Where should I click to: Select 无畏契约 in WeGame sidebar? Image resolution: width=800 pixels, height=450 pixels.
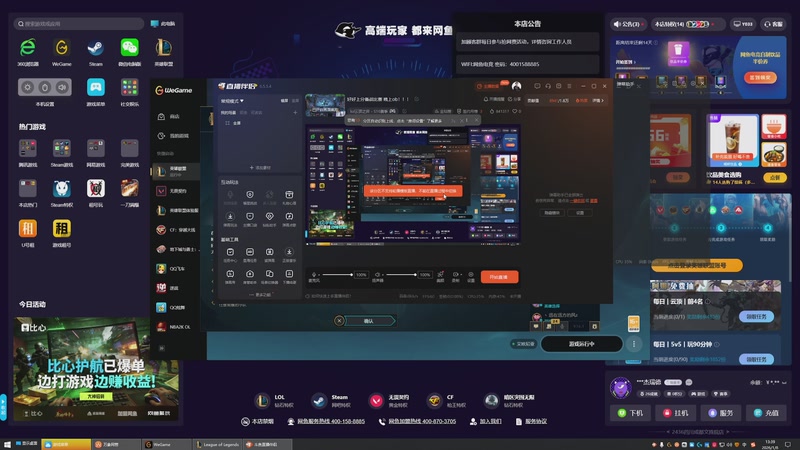[176, 191]
